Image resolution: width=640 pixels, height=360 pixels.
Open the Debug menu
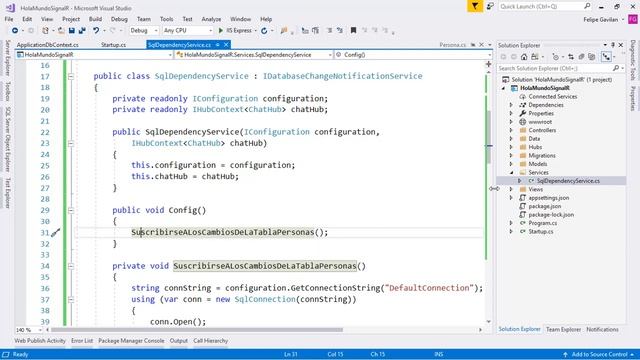tap(119, 19)
